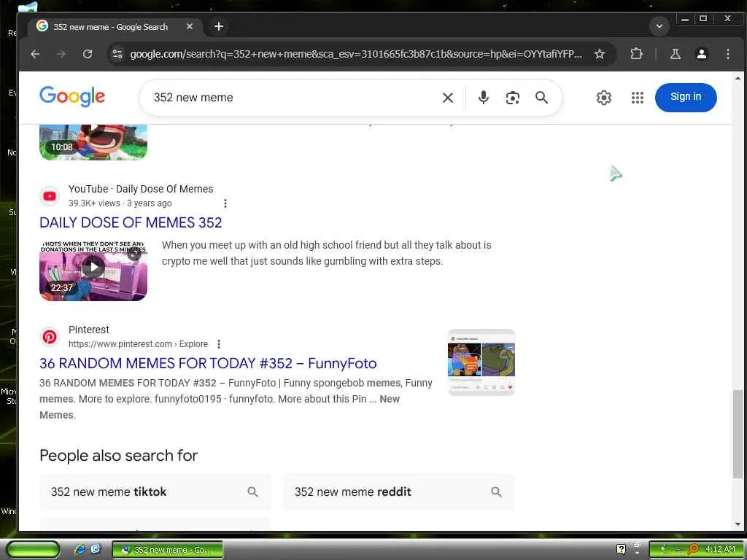747x560 pixels.
Task: Open DAILY DOSE OF MEMES 352 link
Action: (x=131, y=222)
